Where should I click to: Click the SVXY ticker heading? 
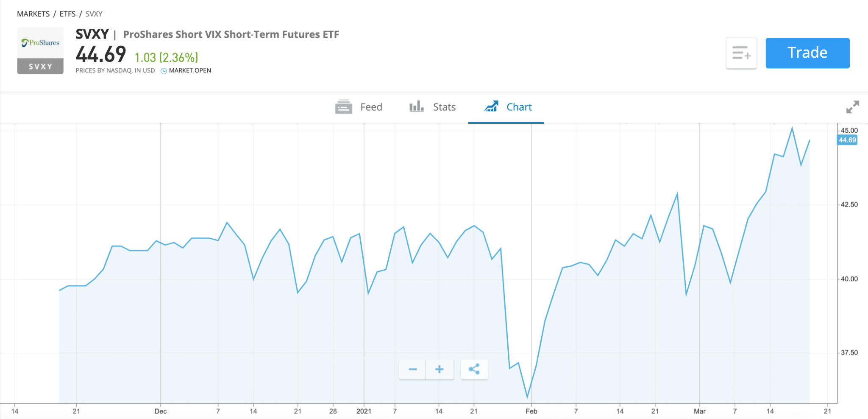point(92,34)
